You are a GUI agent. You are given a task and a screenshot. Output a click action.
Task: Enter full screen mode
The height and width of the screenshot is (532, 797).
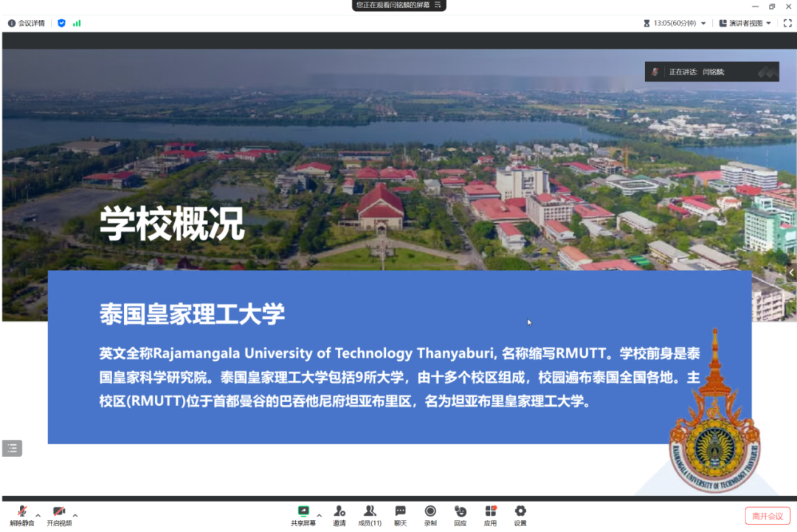(787, 23)
